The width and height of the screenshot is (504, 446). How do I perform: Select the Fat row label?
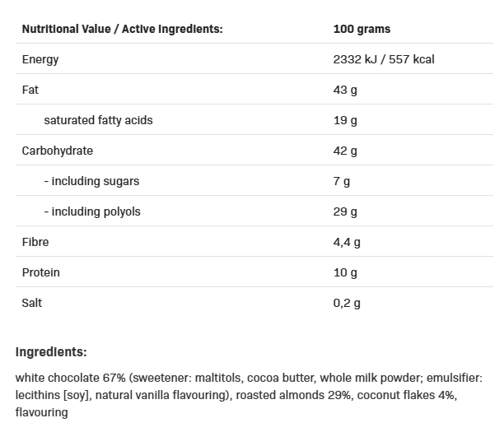pyautogui.click(x=30, y=90)
